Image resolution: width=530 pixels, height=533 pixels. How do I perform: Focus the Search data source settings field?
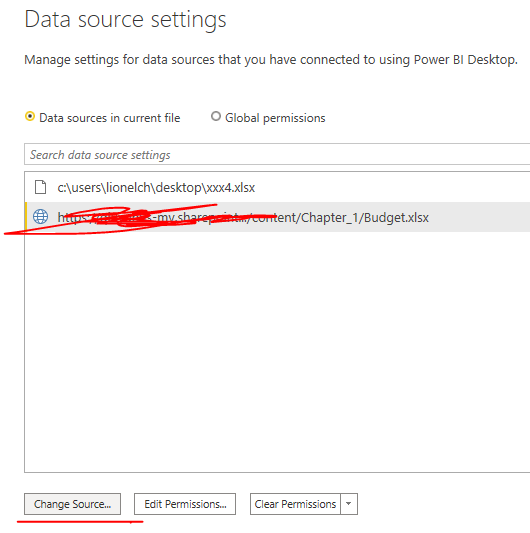click(277, 155)
